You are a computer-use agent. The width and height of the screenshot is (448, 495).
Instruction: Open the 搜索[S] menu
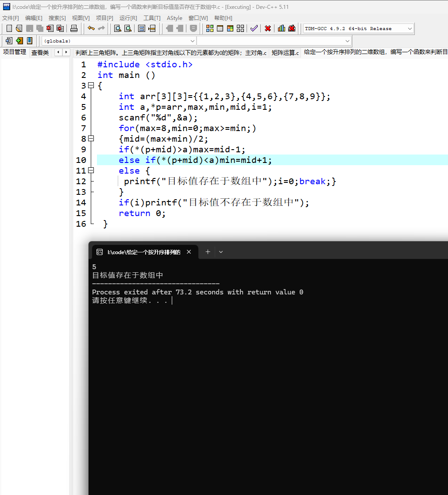point(57,18)
